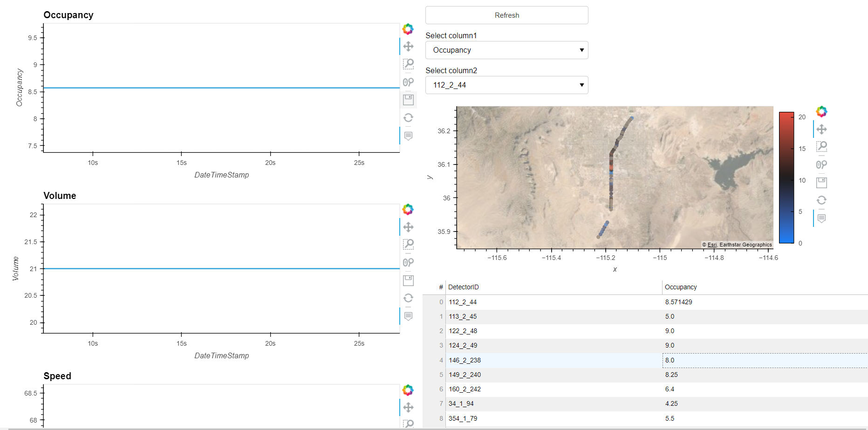Click the map color bar legend

(786, 177)
